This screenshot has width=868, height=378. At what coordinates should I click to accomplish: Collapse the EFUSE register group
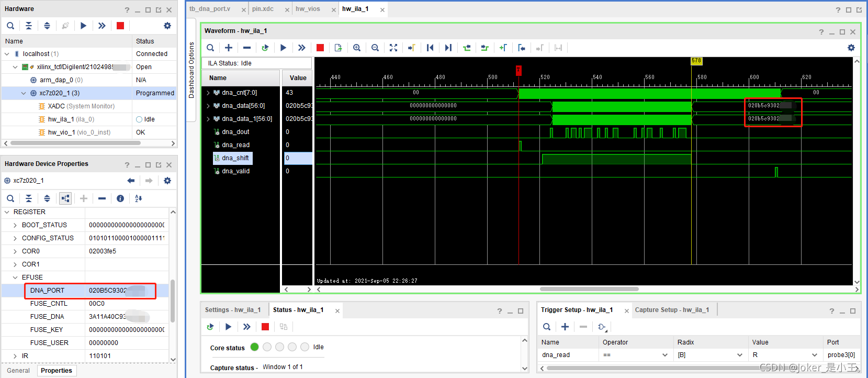click(15, 277)
